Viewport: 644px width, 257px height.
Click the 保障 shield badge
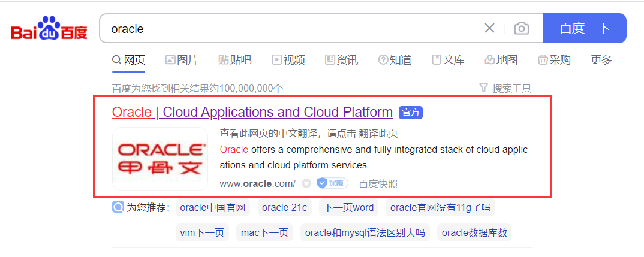click(332, 183)
